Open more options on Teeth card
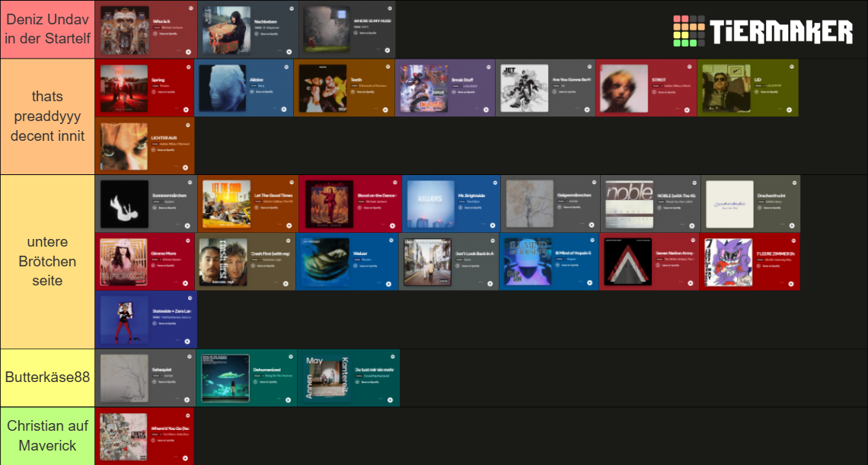The height and width of the screenshot is (465, 868). pos(378,109)
